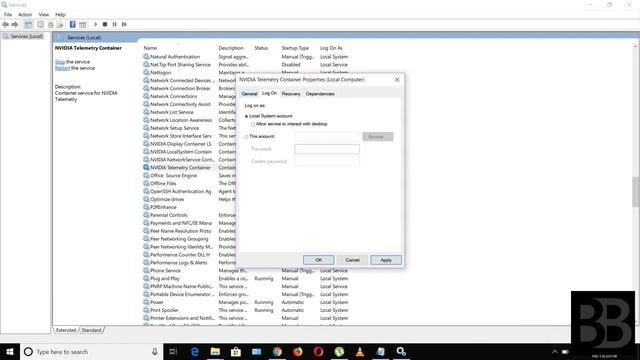Select Local System account radio button
Image resolution: width=640 pixels, height=360 pixels.
(x=247, y=116)
